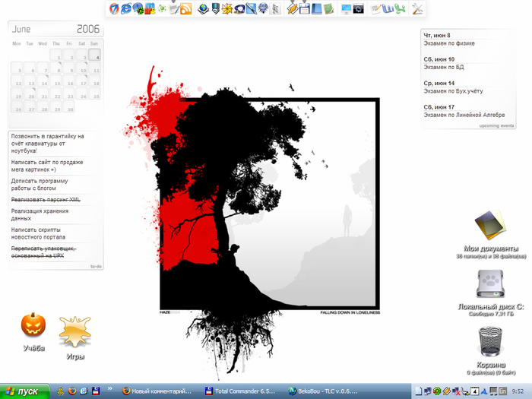Click the orange RSS feed dock icon
Viewport: 532px width, 399px height.
[185, 8]
